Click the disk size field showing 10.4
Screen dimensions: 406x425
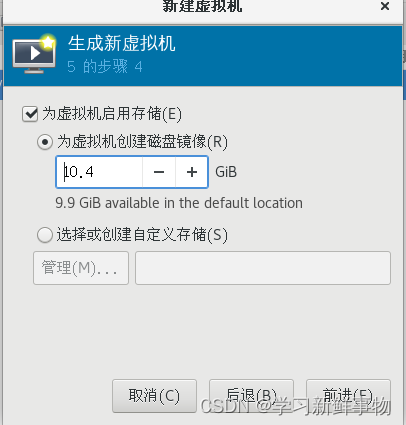point(99,172)
